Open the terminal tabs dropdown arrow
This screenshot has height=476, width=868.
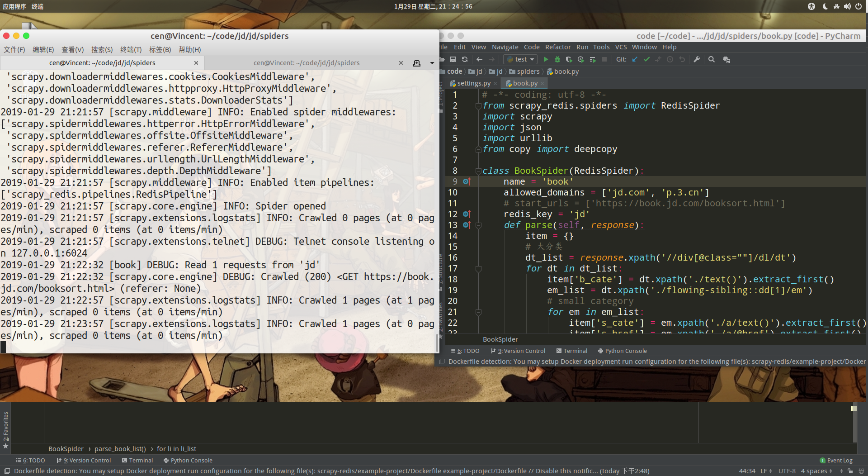(432, 63)
